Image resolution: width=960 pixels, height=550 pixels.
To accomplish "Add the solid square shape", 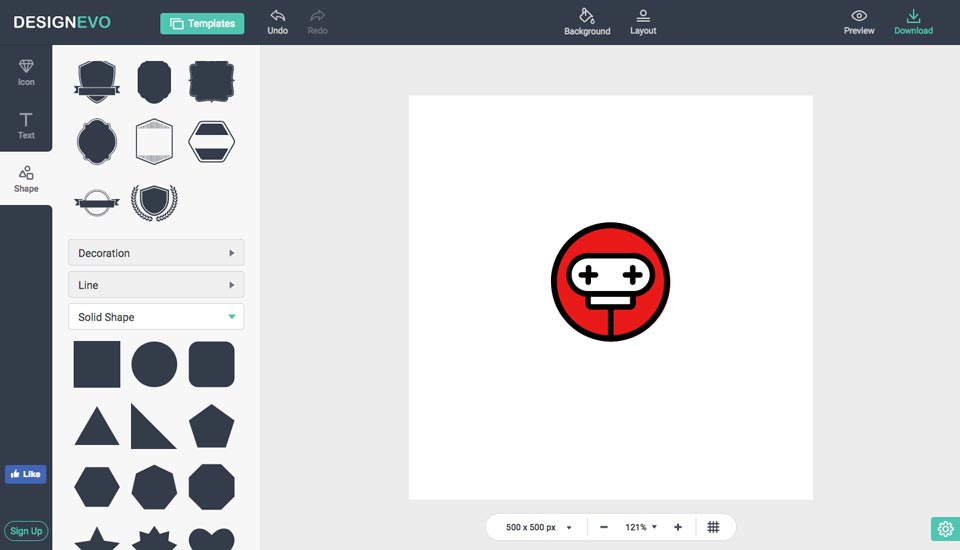I will pyautogui.click(x=97, y=364).
